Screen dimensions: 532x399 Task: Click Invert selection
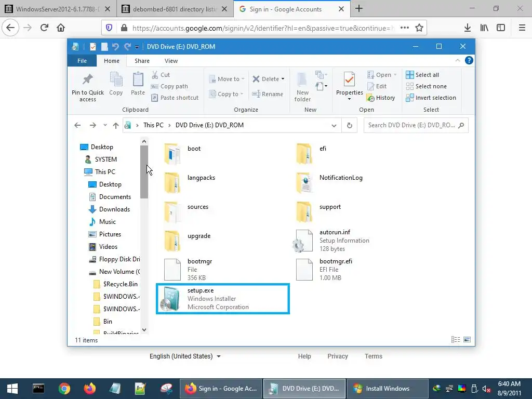click(431, 98)
